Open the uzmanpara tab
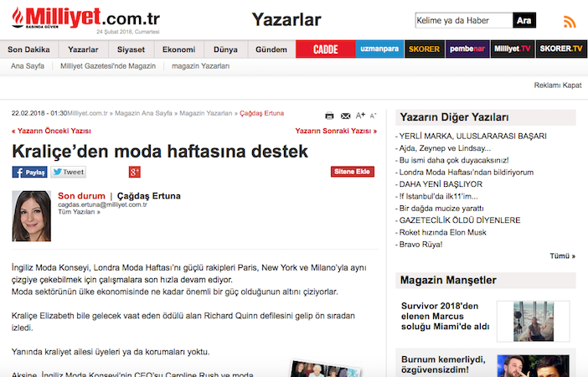588x377 pixels. point(379,49)
